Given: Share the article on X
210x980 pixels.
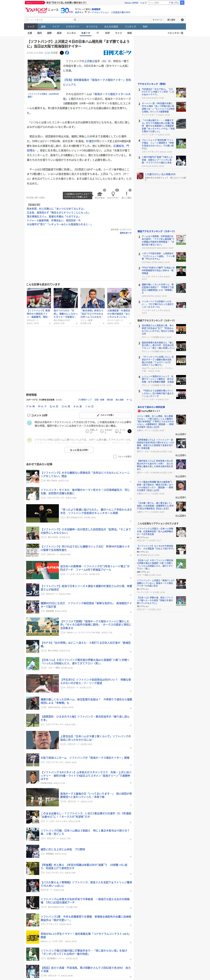Looking at the screenshot, I should (x=62, y=53).
